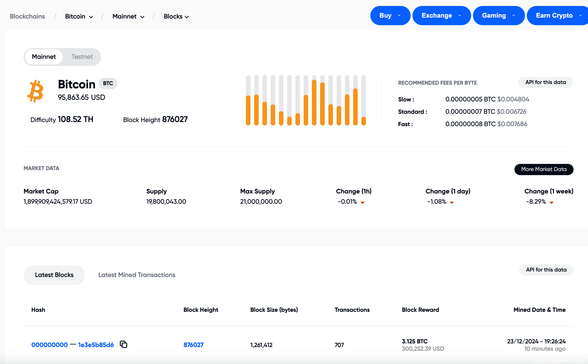Screen dimensions: 588x364
Task: Click the Change (1h) down arrow indicator
Action: coord(362,202)
